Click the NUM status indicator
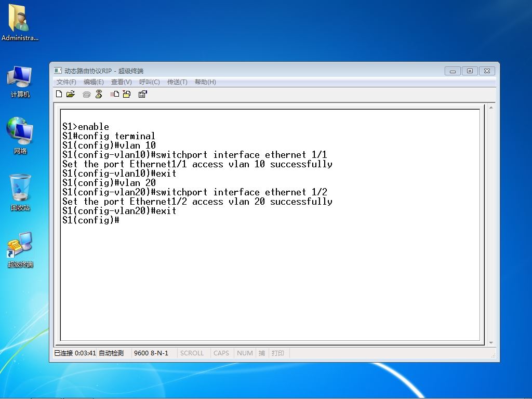The width and height of the screenshot is (532, 399). click(x=245, y=353)
